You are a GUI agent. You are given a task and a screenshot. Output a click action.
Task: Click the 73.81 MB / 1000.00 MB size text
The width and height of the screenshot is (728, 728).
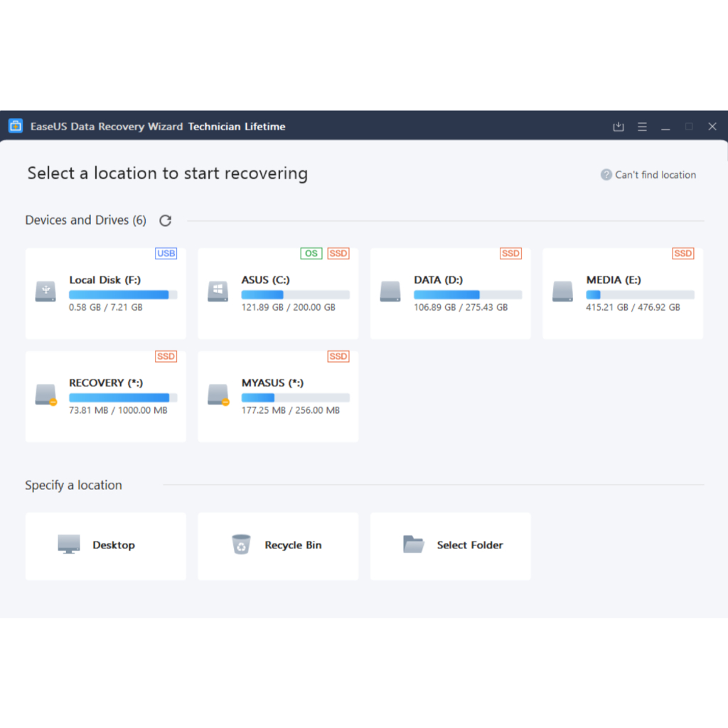click(118, 410)
